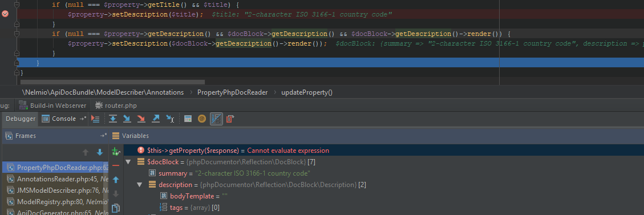Click the duplicate watch copy icon

tap(115, 208)
